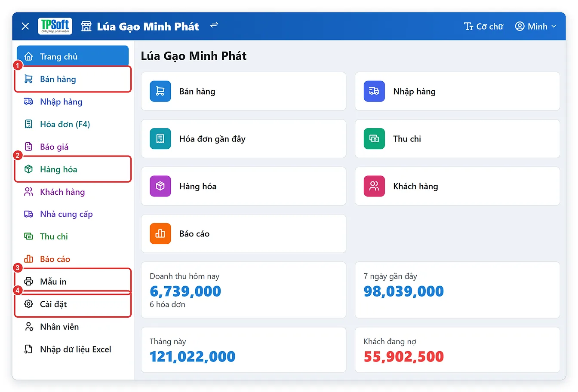The image size is (578, 392).
Task: Close the sidebar with the X icon
Action: pos(25,26)
